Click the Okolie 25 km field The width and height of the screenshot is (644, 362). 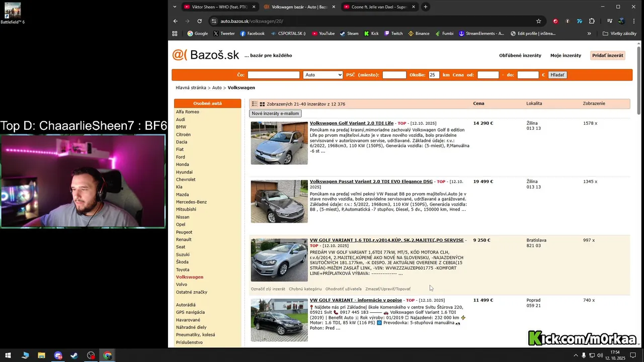(x=434, y=75)
